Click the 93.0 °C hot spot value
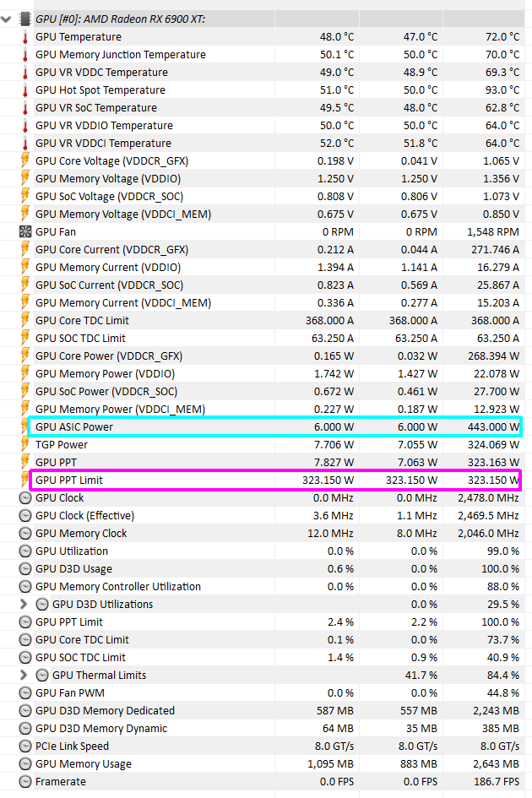532x798 pixels. (502, 90)
